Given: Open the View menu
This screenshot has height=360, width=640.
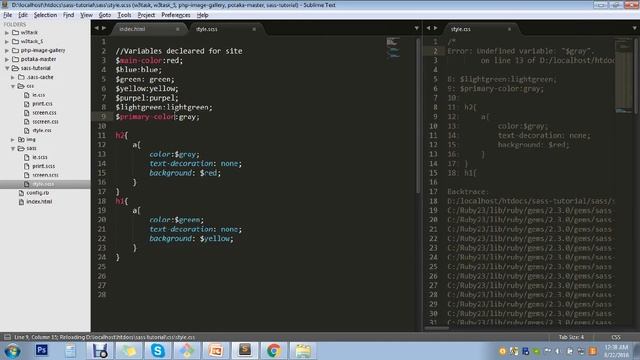Looking at the screenshot, I should (x=86, y=15).
